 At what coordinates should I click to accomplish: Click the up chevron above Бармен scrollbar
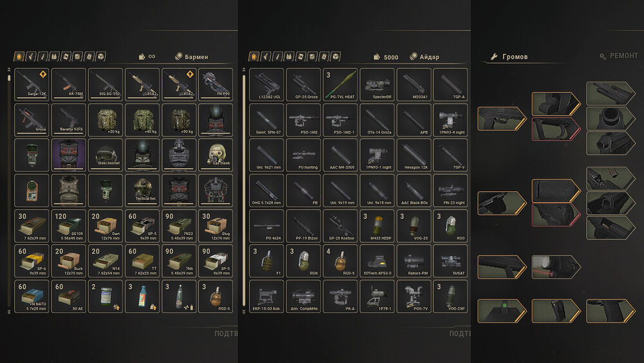pos(9,70)
